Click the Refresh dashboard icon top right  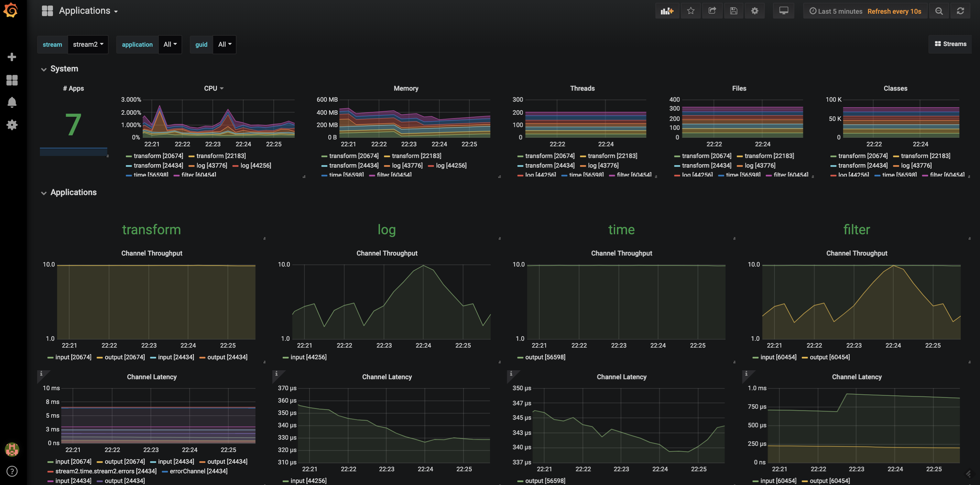pyautogui.click(x=961, y=11)
